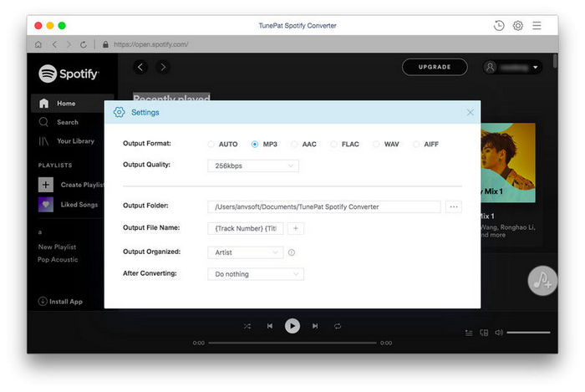This screenshot has width=585, height=392.
Task: Expand the user account dropdown arrow
Action: click(x=536, y=68)
